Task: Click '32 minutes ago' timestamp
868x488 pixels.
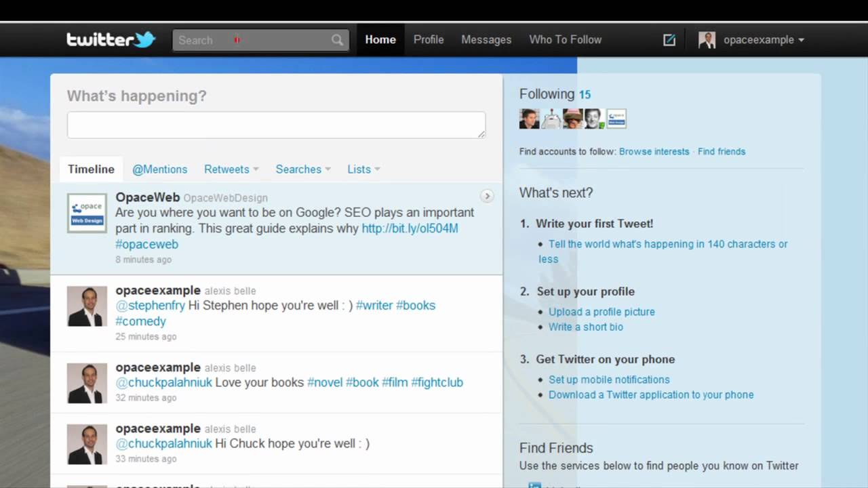Action: click(x=146, y=397)
